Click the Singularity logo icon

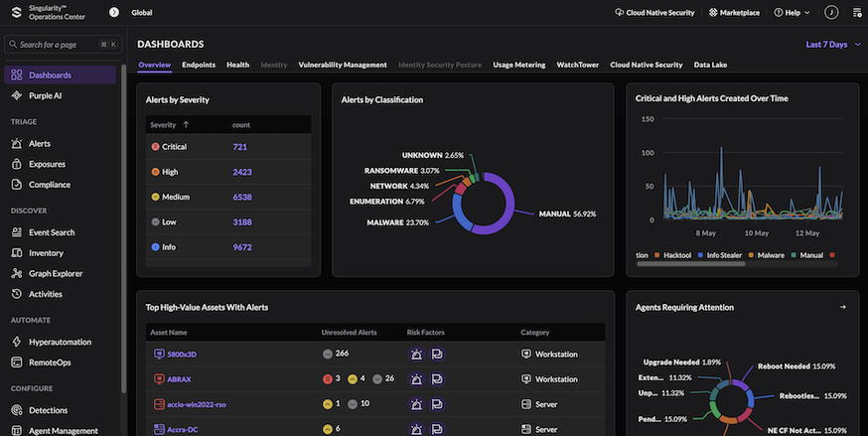click(x=17, y=12)
